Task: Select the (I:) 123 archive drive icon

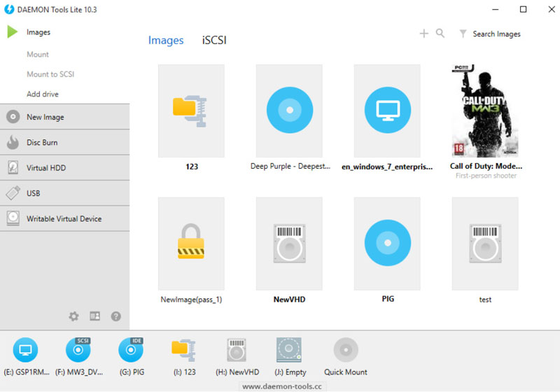Action: click(x=183, y=350)
